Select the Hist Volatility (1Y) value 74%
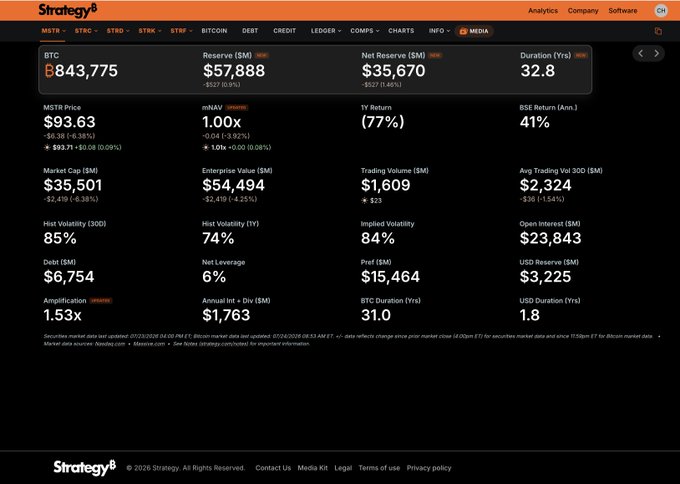 [x=218, y=238]
